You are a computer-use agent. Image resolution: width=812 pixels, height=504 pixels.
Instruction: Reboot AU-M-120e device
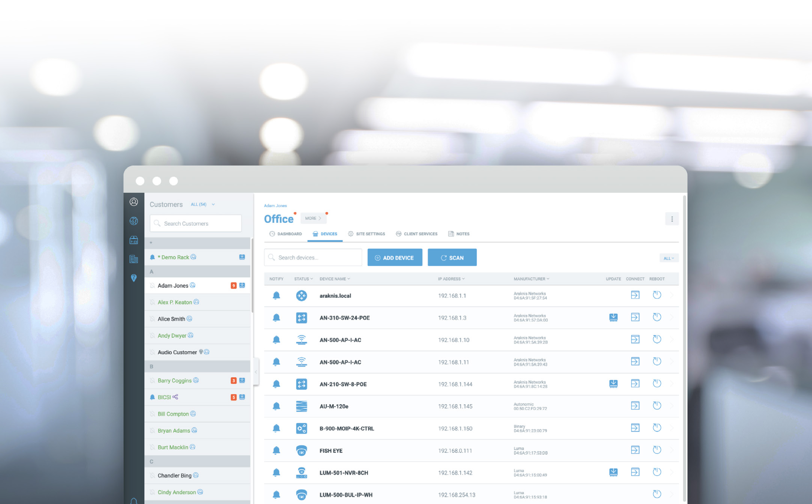click(657, 406)
